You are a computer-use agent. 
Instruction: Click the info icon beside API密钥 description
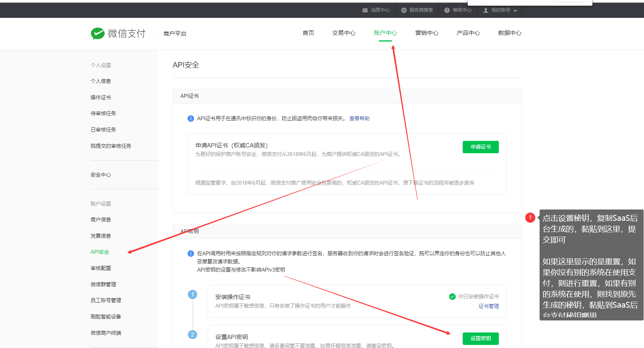(191, 253)
